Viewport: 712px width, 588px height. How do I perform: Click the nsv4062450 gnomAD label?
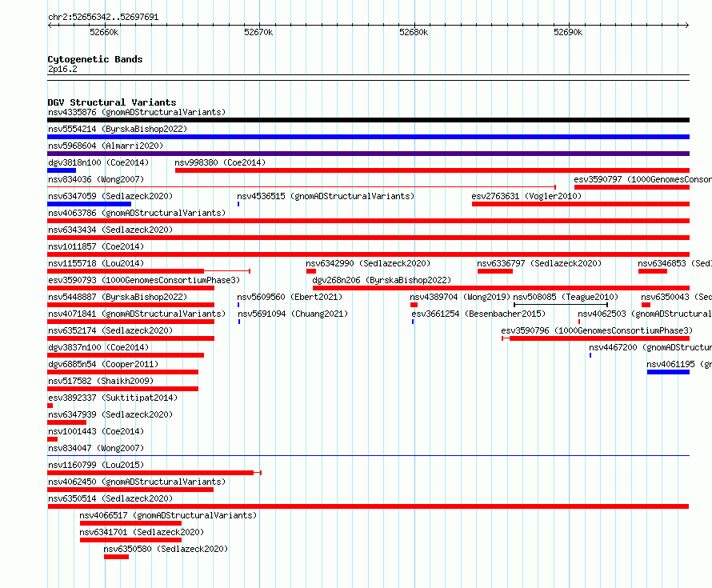137,482
